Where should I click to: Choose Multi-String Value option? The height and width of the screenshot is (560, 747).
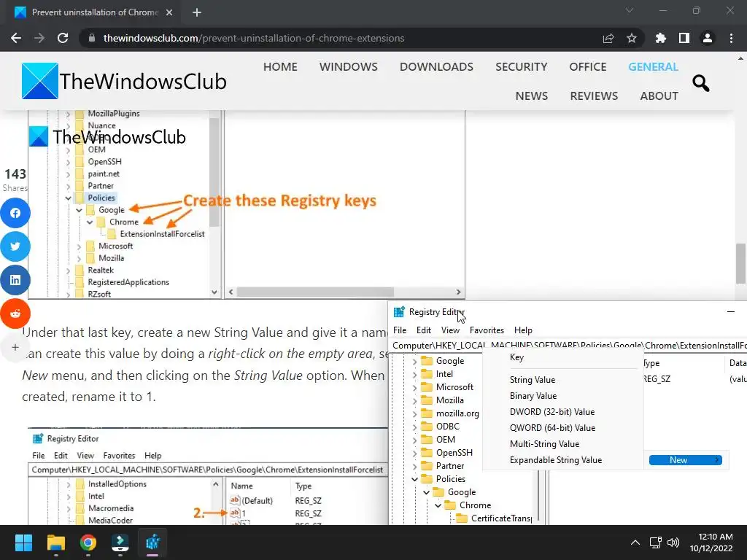tap(544, 444)
